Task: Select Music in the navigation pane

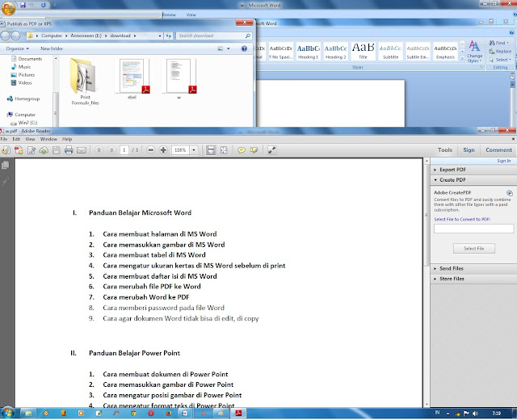Action: [x=21, y=66]
